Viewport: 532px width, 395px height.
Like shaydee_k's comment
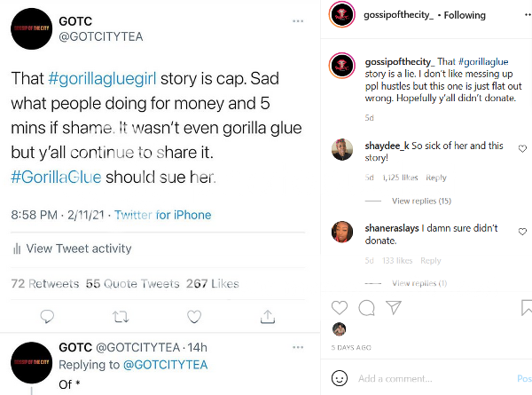point(522,148)
